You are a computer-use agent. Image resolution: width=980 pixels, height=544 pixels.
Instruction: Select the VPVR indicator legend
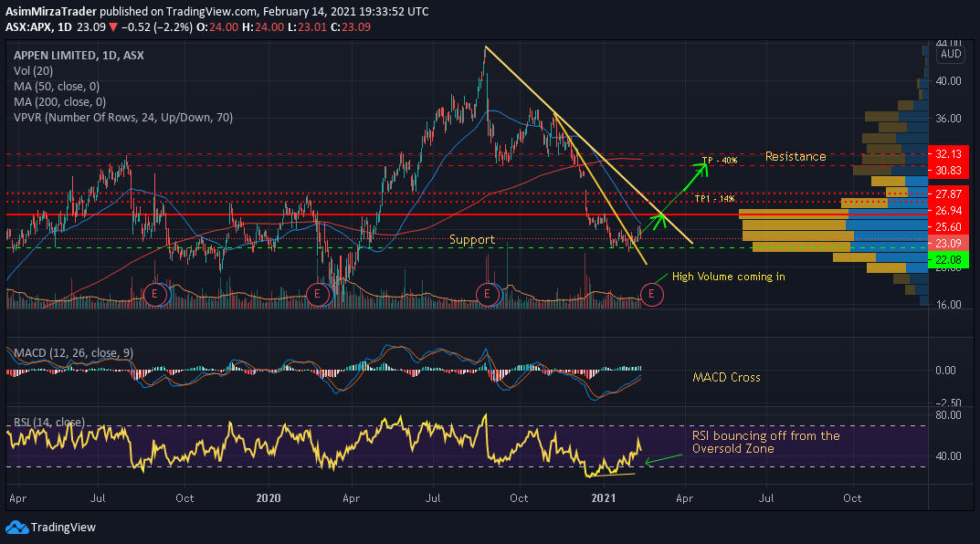(x=123, y=118)
